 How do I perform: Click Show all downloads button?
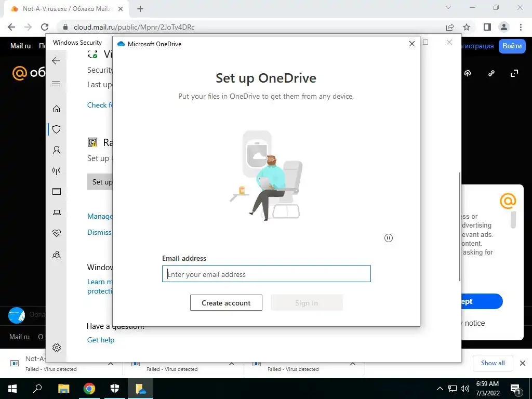tap(493, 363)
